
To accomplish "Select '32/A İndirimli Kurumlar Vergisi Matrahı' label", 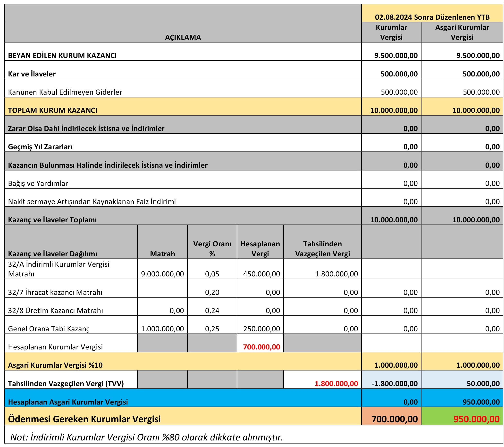I will click(x=59, y=269).
